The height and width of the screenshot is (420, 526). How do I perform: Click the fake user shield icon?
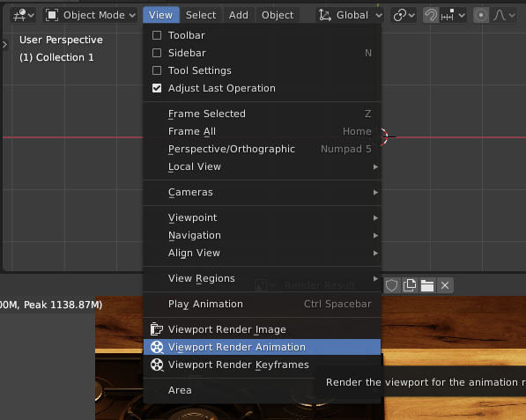(392, 285)
